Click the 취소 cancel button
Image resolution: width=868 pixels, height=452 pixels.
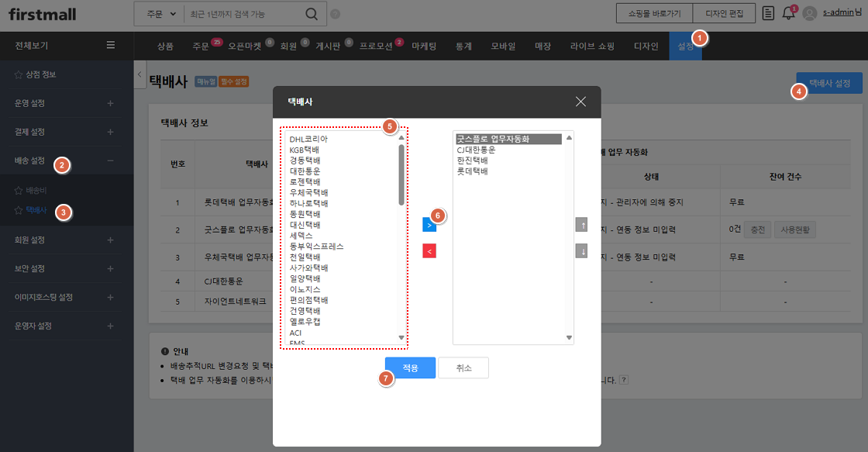[x=463, y=367]
